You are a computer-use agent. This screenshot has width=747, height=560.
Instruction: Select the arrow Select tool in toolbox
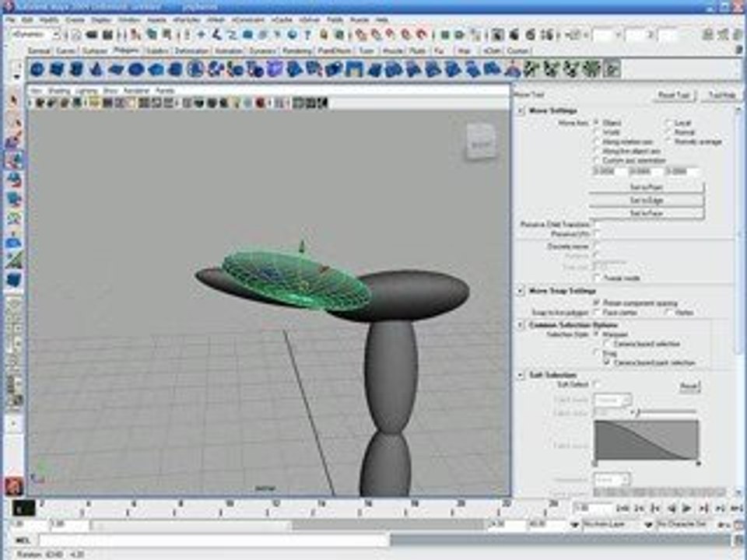point(14,100)
